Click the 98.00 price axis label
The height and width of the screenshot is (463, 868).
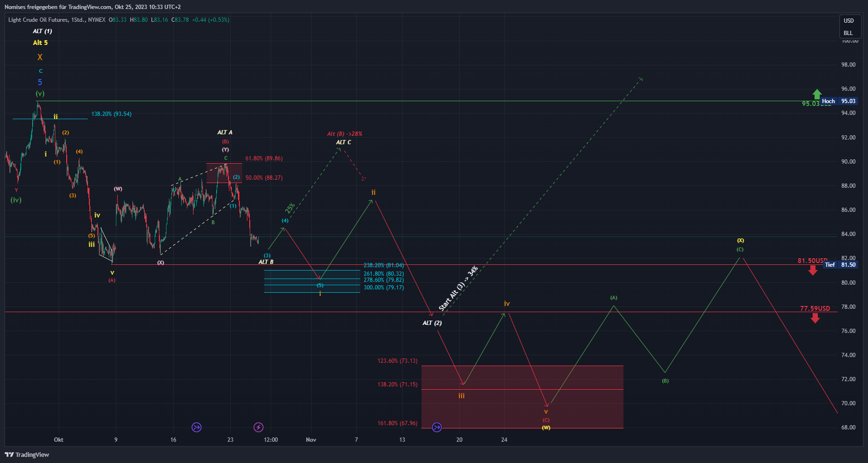[x=848, y=65]
